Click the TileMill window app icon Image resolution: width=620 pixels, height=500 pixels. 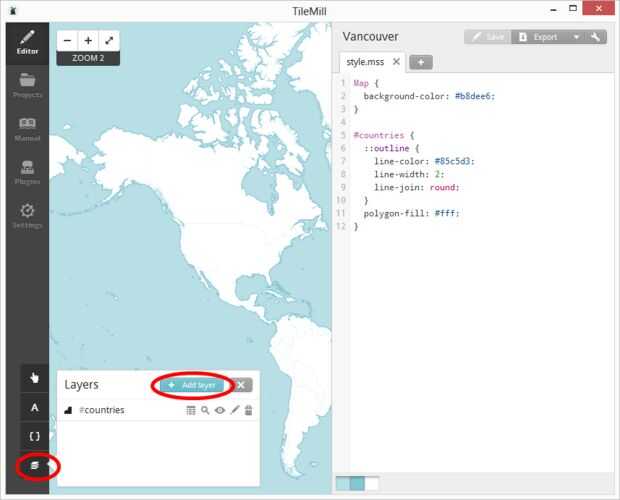(13, 11)
